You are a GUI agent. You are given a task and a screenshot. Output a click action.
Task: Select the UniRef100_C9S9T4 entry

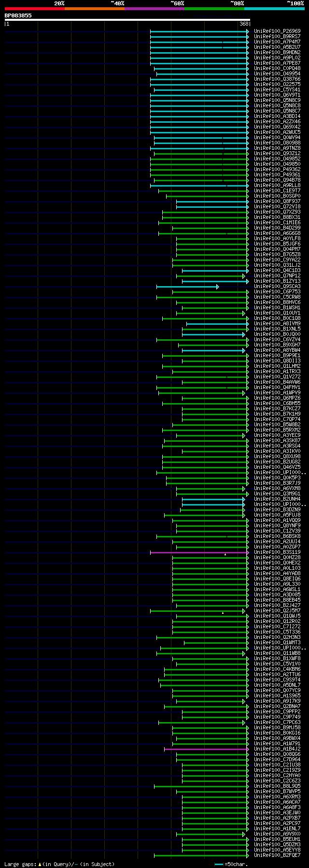(x=277, y=680)
